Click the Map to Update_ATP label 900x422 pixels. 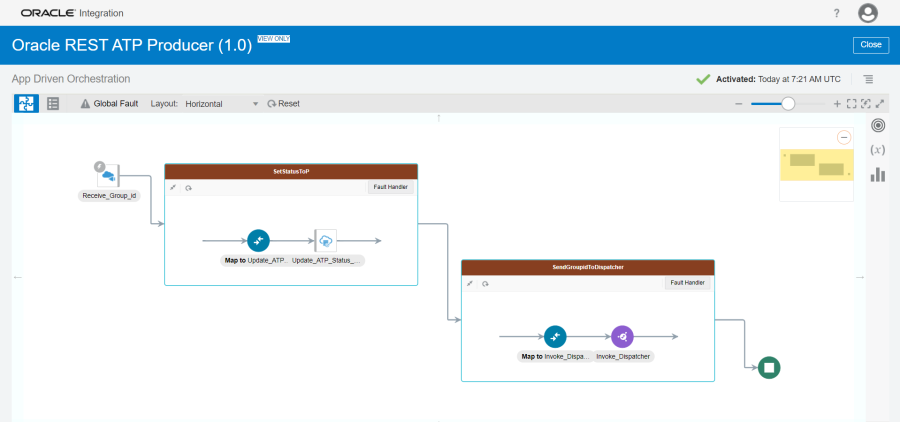click(x=254, y=260)
